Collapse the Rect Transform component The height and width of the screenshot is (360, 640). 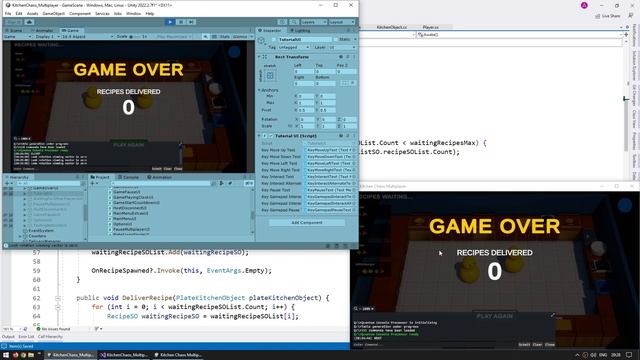click(x=259, y=57)
